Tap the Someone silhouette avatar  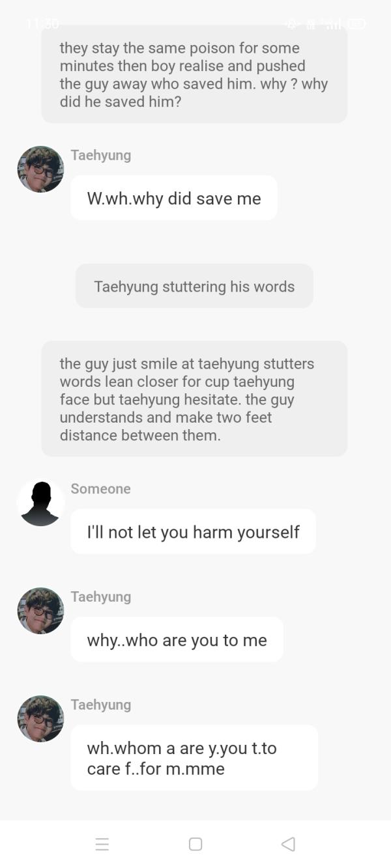(40, 503)
